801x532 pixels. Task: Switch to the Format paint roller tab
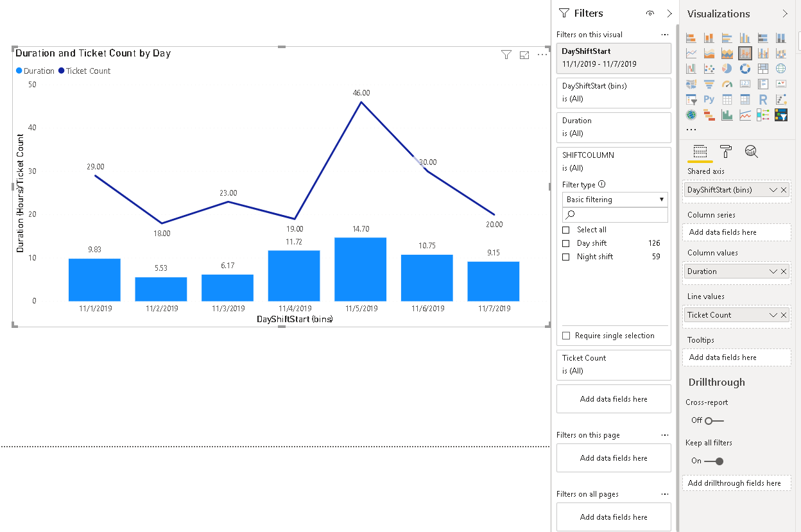726,151
